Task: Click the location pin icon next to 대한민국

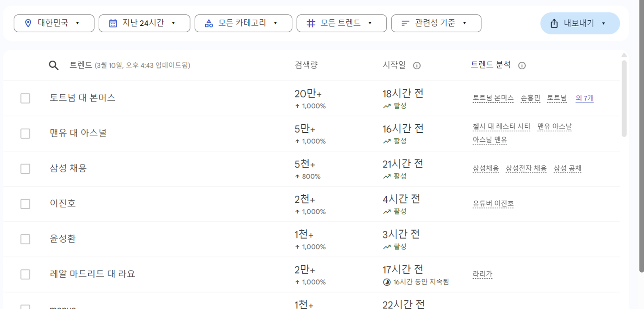Action: [28, 23]
